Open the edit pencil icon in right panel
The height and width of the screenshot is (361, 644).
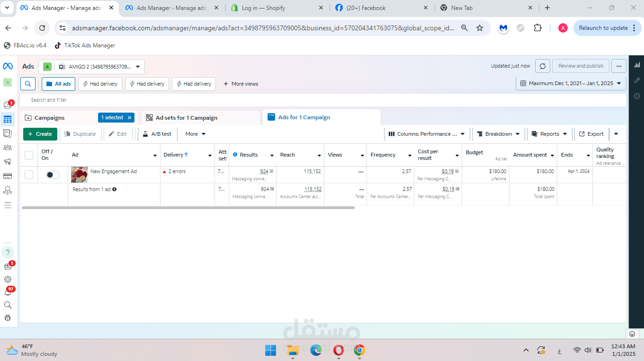637,80
